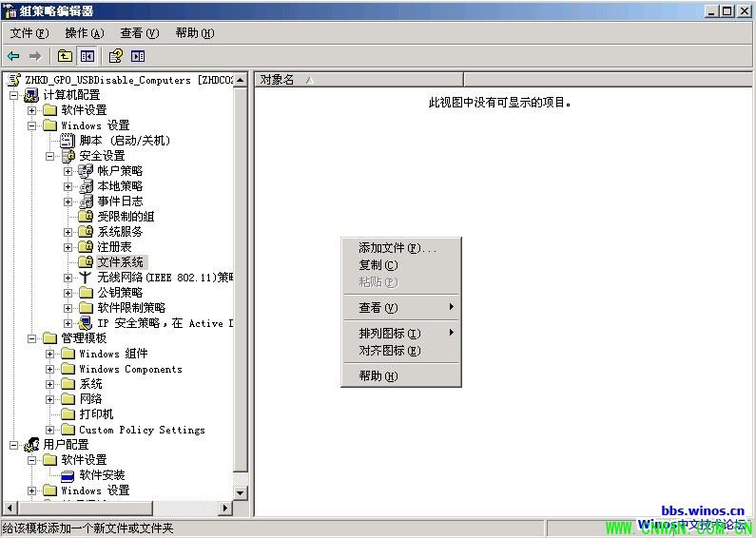Select the 软件安装 icon under 用户配置
The height and width of the screenshot is (538, 756).
[68, 475]
